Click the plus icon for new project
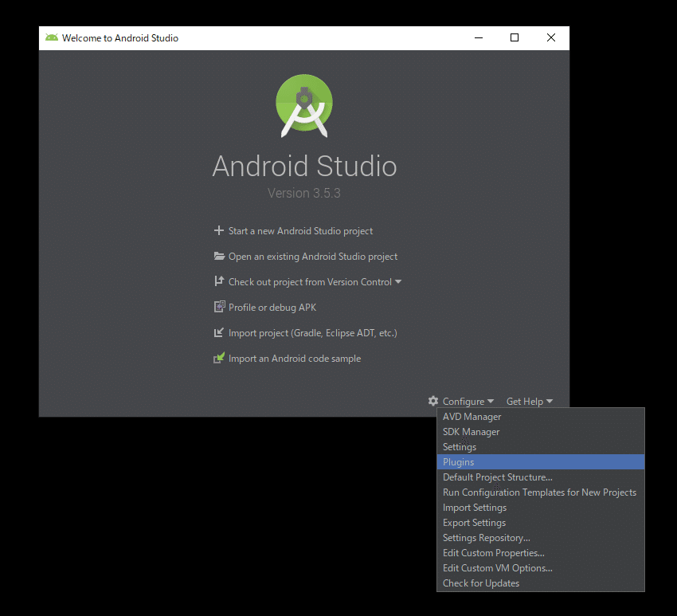The image size is (677, 616). [219, 230]
